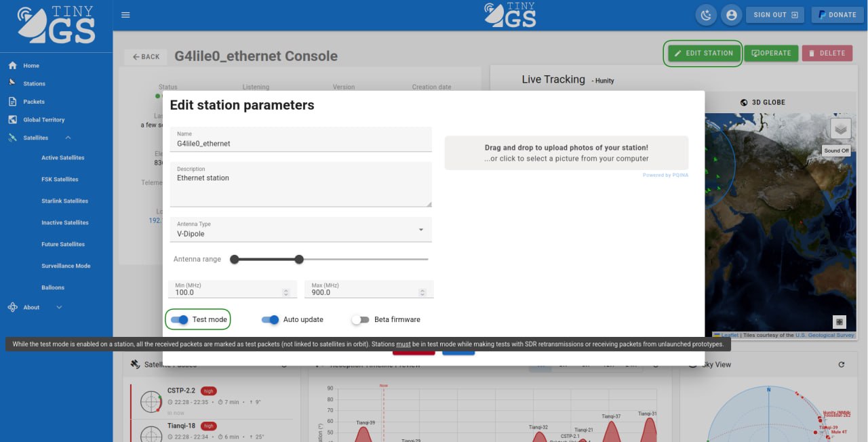Click the Home sidebar icon
This screenshot has height=442, width=868.
point(12,66)
